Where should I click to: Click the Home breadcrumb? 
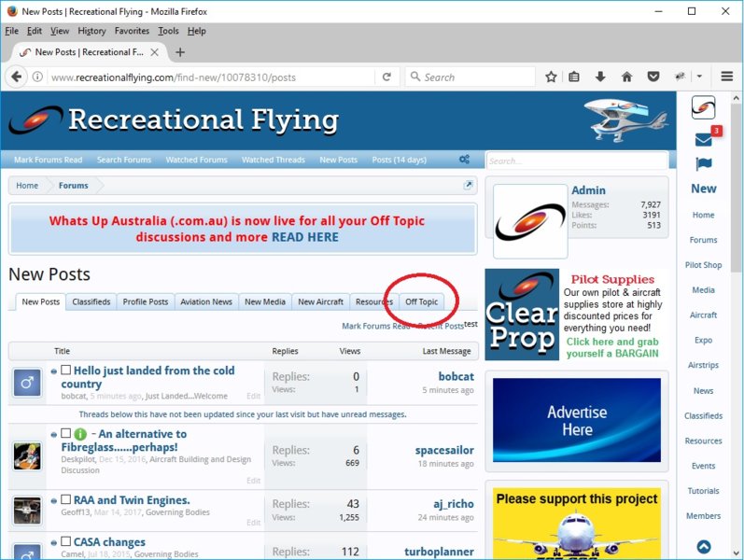27,186
